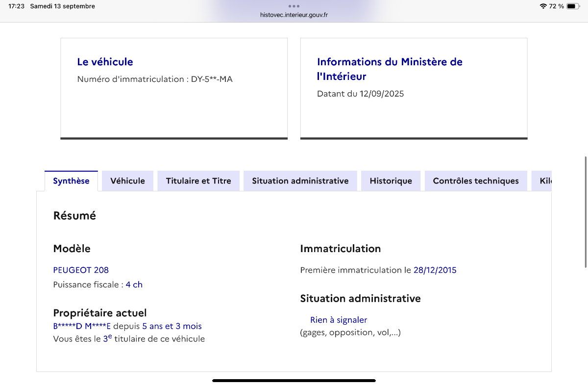The image size is (588, 386).
Task: Click the '5 ans et 3 mois' duration
Action: pos(172,326)
